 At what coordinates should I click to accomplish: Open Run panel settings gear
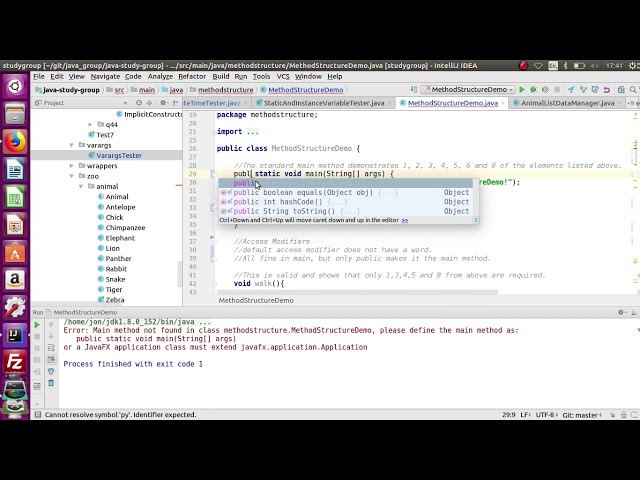pyautogui.click(x=621, y=312)
